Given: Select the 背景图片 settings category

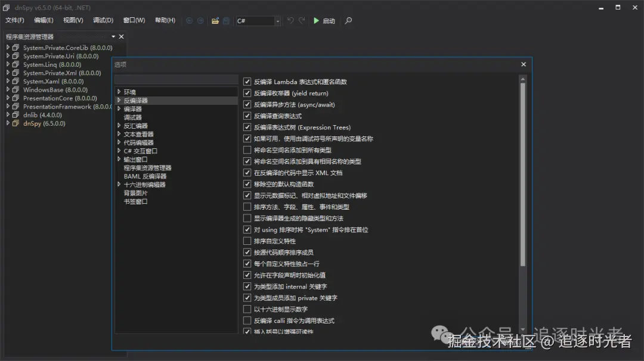Looking at the screenshot, I should point(136,192).
